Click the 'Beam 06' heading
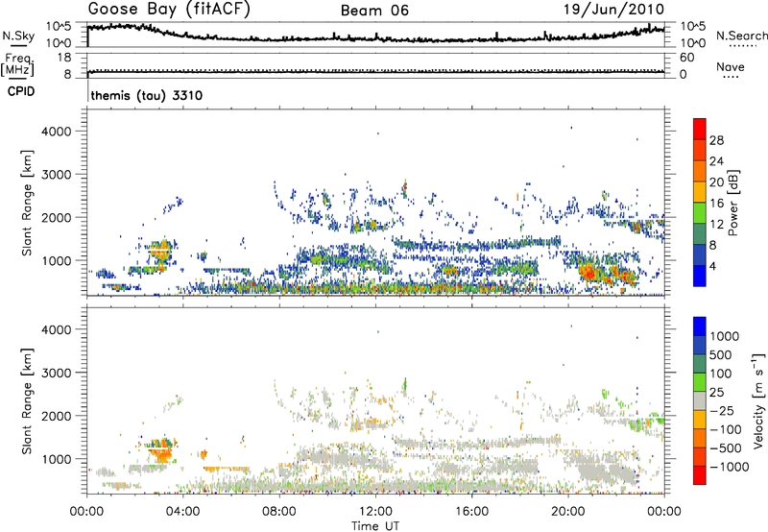Image resolution: width=768 pixels, height=532 pixels. point(374,11)
